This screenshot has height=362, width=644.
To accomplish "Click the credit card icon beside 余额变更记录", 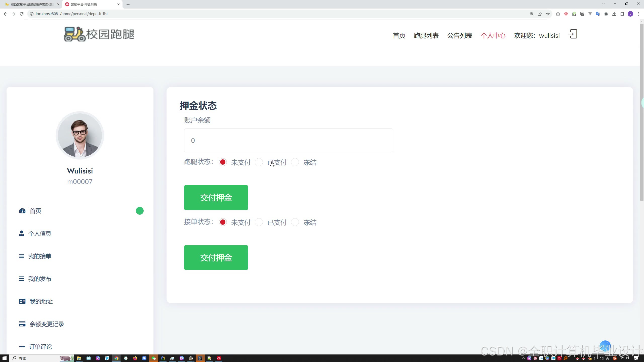I will pyautogui.click(x=22, y=324).
